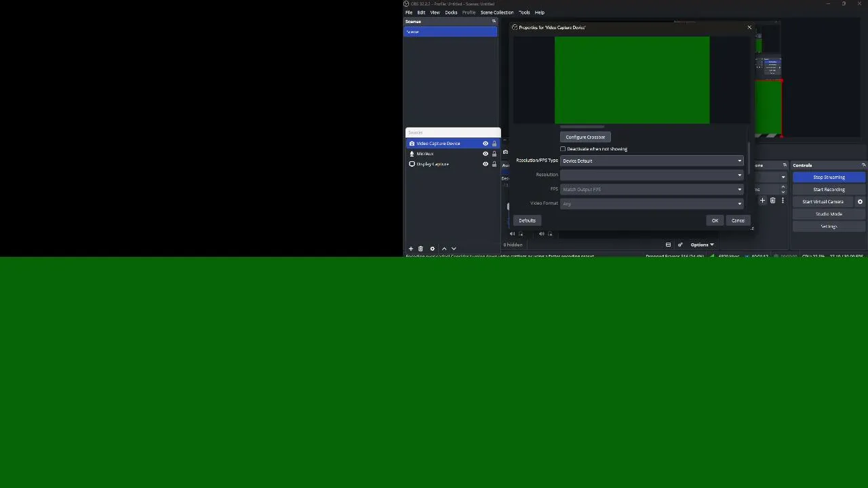The height and width of the screenshot is (488, 868).
Task: Open the File menu
Action: click(409, 12)
